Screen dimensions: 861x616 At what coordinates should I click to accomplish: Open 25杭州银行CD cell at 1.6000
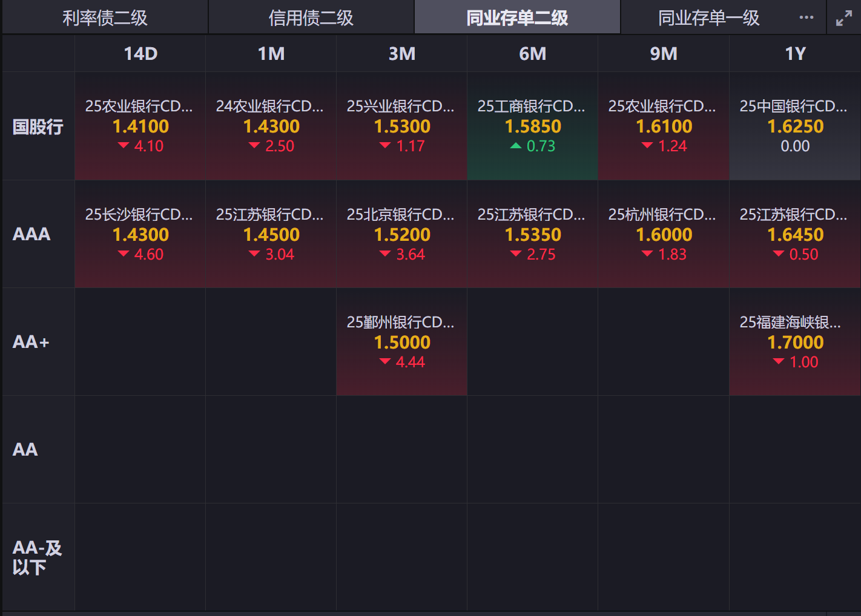(x=664, y=234)
